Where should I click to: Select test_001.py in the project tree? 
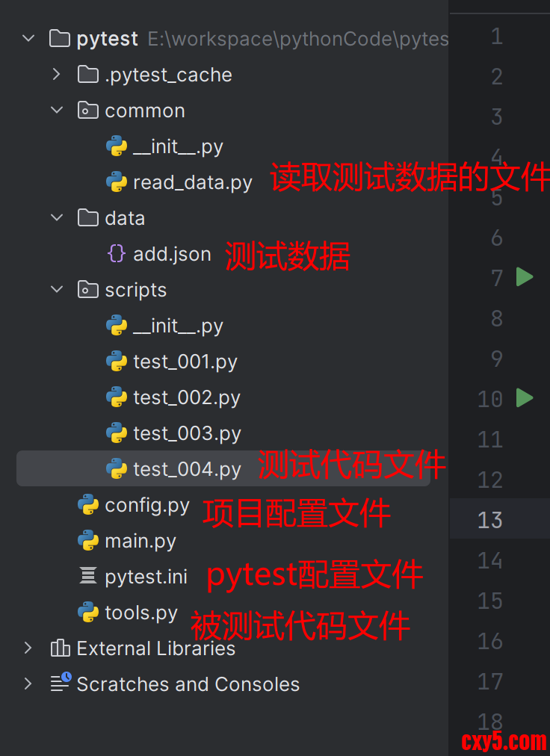tap(185, 362)
